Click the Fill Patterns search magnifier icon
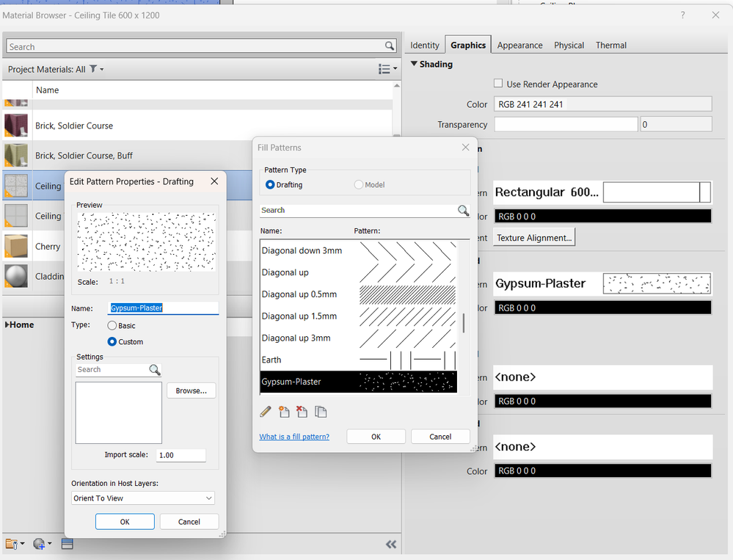This screenshot has width=733, height=560. pyautogui.click(x=463, y=211)
